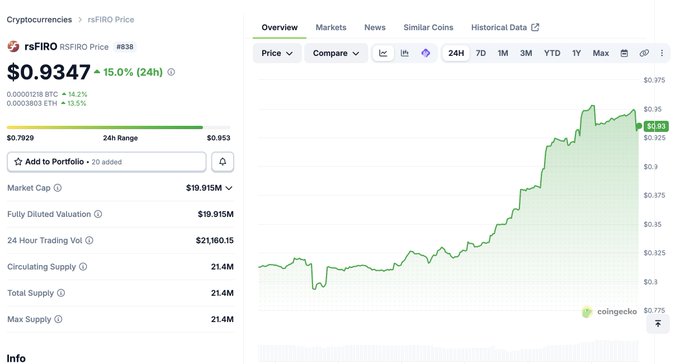Click the rsFIRO coin logo

[x=13, y=46]
